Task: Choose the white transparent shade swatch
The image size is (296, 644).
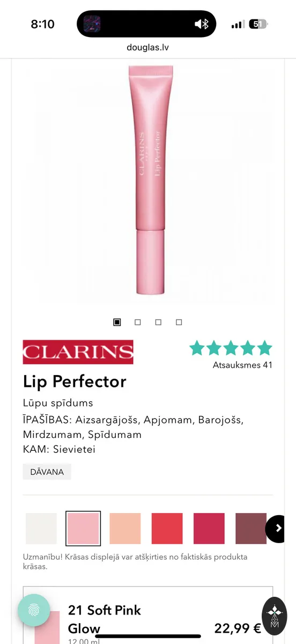Action: click(41, 529)
